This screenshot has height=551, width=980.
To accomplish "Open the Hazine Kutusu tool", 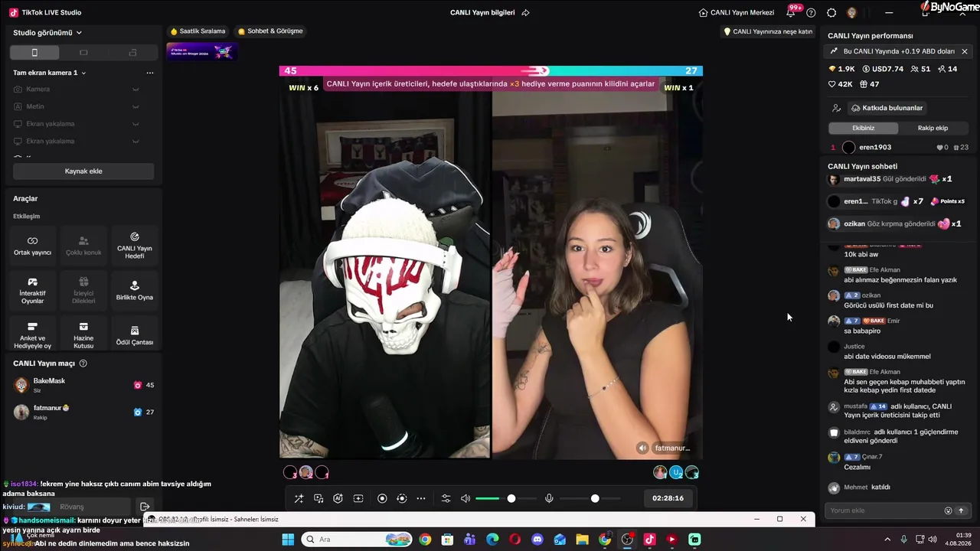I will coord(83,335).
